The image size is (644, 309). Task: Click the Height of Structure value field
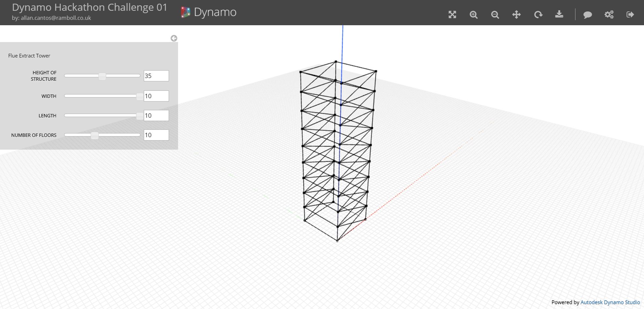[156, 76]
